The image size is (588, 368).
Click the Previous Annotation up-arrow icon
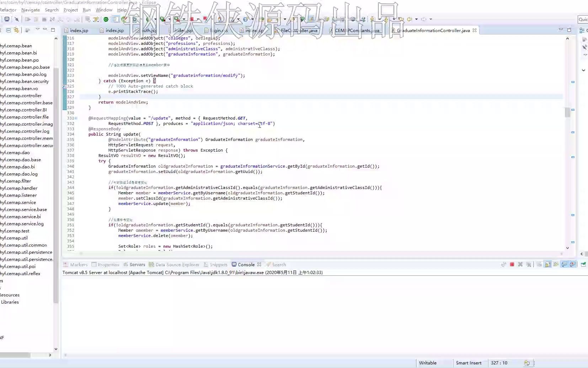tap(386, 19)
